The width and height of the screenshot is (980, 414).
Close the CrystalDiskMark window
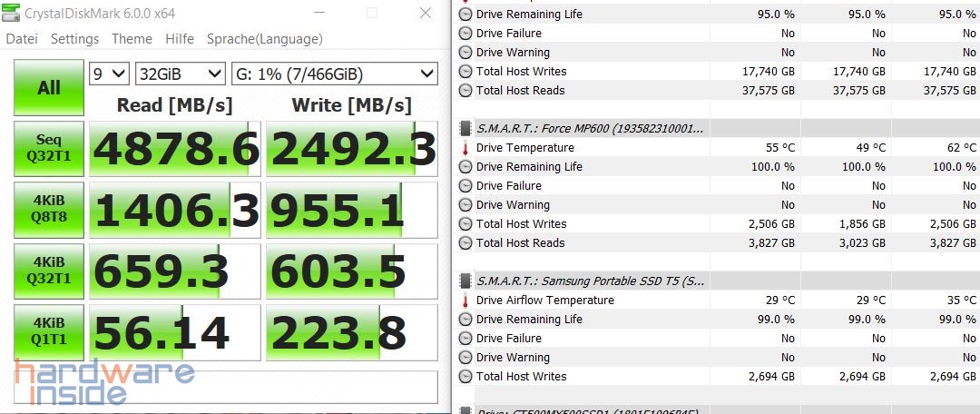pyautogui.click(x=426, y=13)
